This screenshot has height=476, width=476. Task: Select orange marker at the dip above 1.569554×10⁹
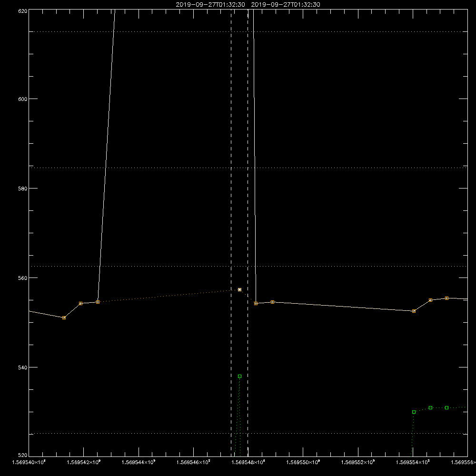(414, 311)
